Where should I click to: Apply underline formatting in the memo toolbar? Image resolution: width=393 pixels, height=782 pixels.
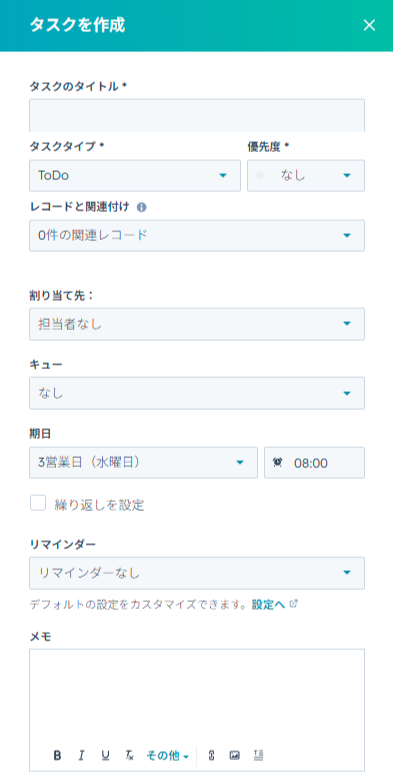(x=105, y=756)
